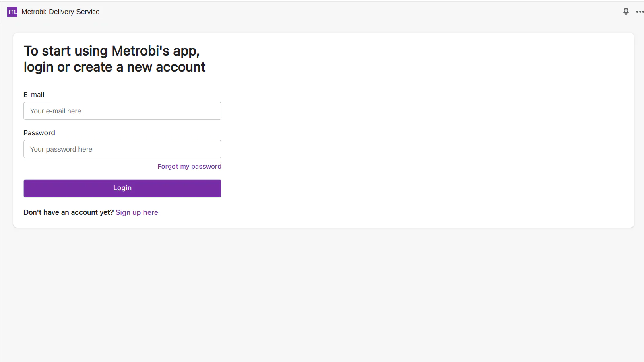The width and height of the screenshot is (644, 362).
Task: Click the "Don't have an account yet?" text
Action: (68, 212)
